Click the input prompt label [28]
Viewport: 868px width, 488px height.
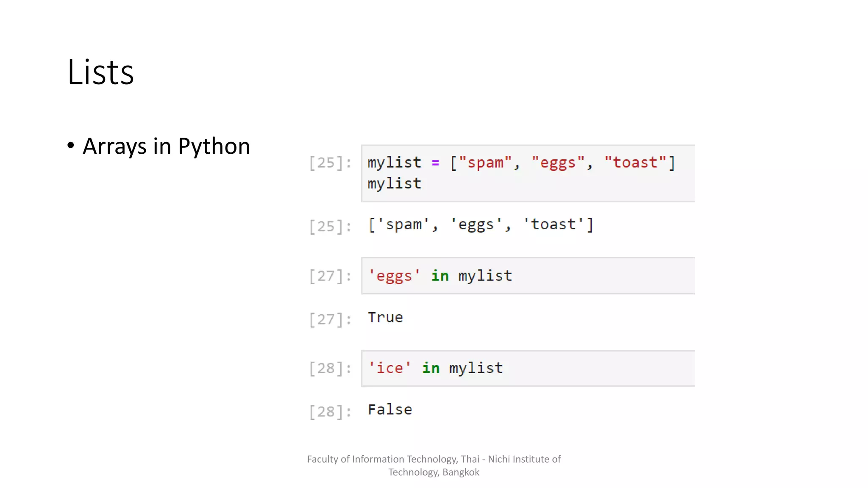tap(330, 369)
